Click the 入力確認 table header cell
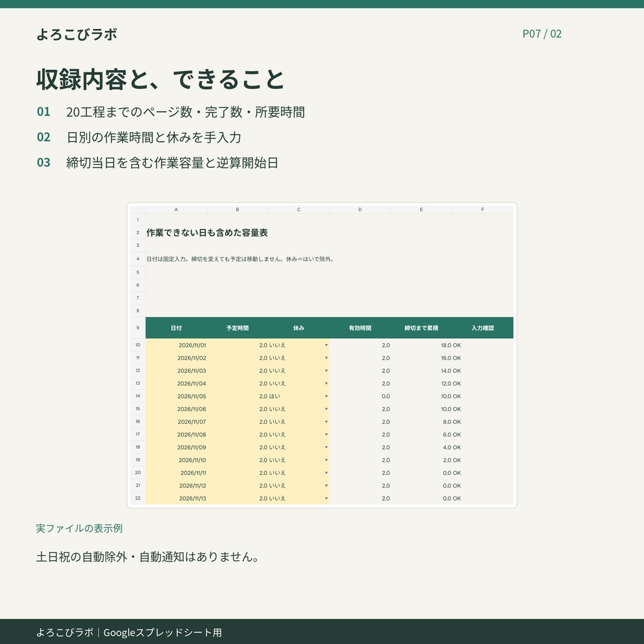This screenshot has width=644, height=644. [482, 328]
